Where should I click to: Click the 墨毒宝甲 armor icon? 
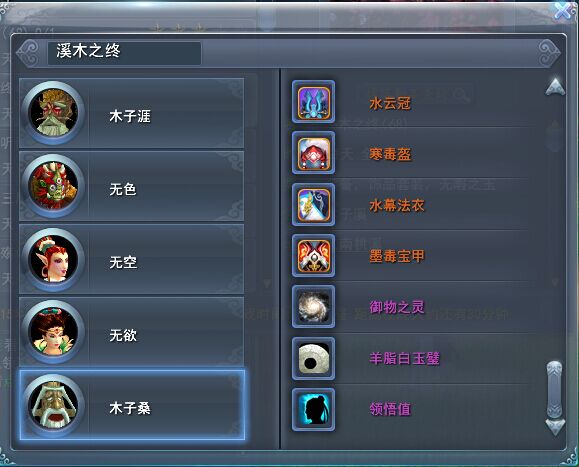click(314, 255)
